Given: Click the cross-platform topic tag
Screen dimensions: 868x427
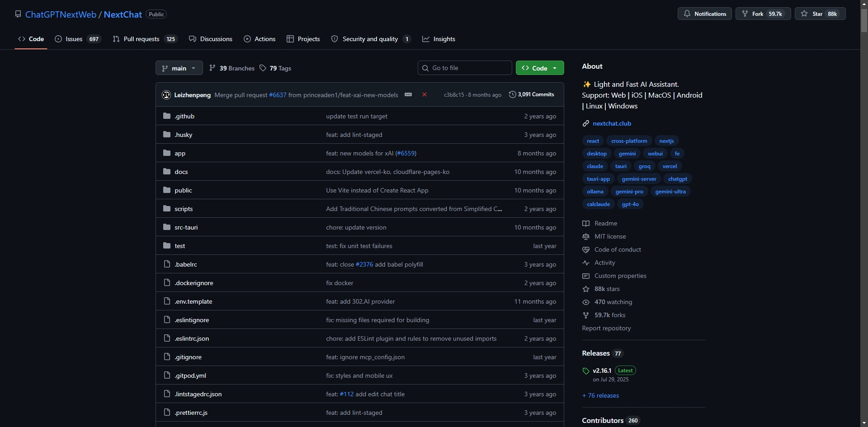Looking at the screenshot, I should [x=629, y=141].
